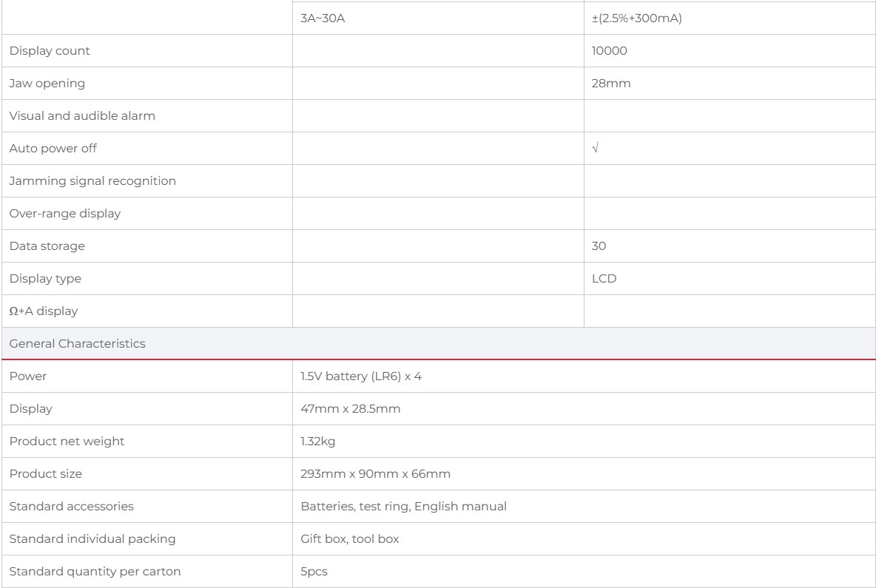Click the 293mm x 90mm x 66mm size
This screenshot has width=876, height=588.
pyautogui.click(x=375, y=473)
